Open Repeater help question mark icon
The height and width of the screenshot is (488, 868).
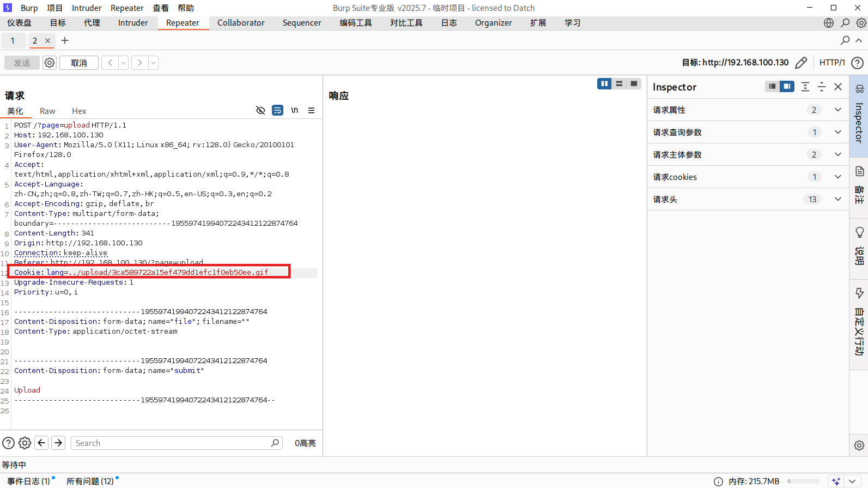[x=857, y=63]
